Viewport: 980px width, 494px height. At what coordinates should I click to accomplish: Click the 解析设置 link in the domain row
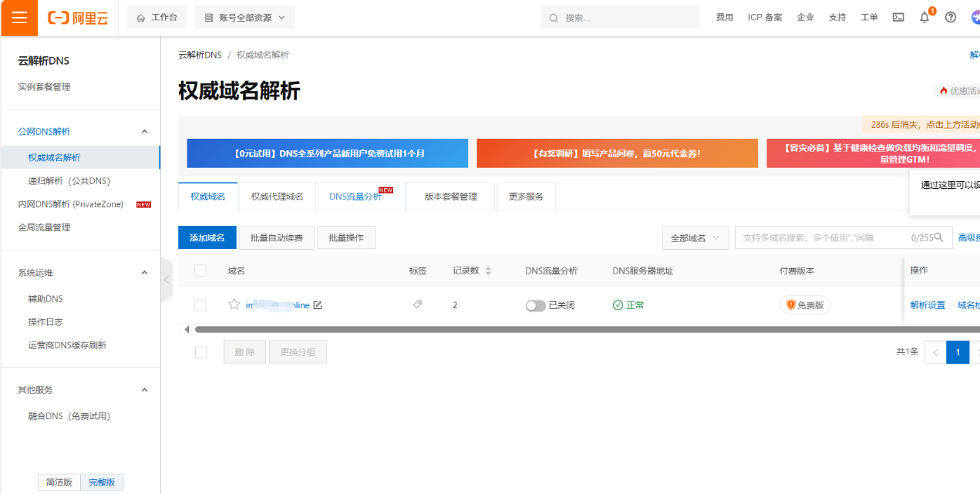pyautogui.click(x=928, y=305)
